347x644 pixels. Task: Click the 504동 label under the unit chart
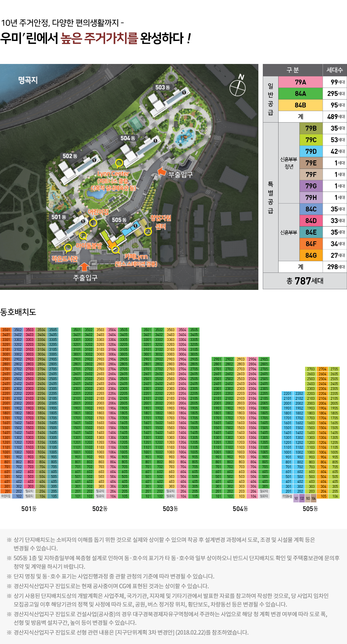click(x=240, y=509)
